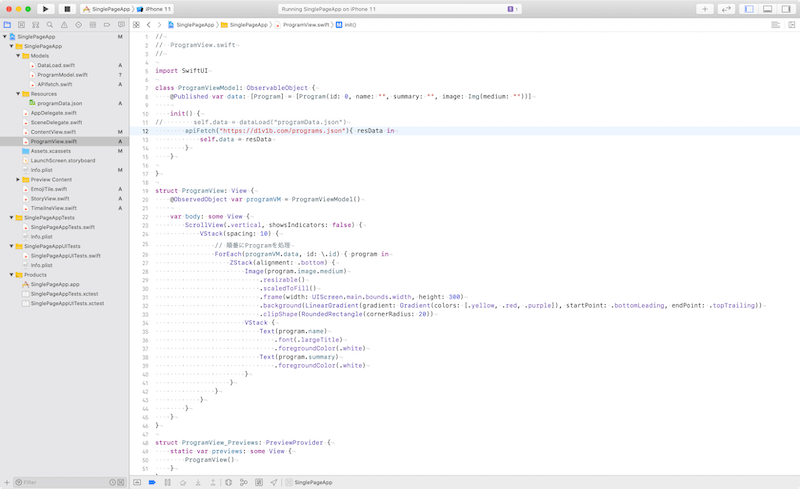The height and width of the screenshot is (489, 800).
Task: Open APIfetch.swift file
Action: [x=55, y=84]
